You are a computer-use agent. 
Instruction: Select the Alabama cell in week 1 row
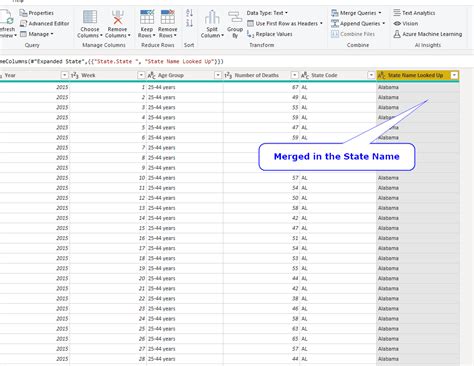pos(418,87)
